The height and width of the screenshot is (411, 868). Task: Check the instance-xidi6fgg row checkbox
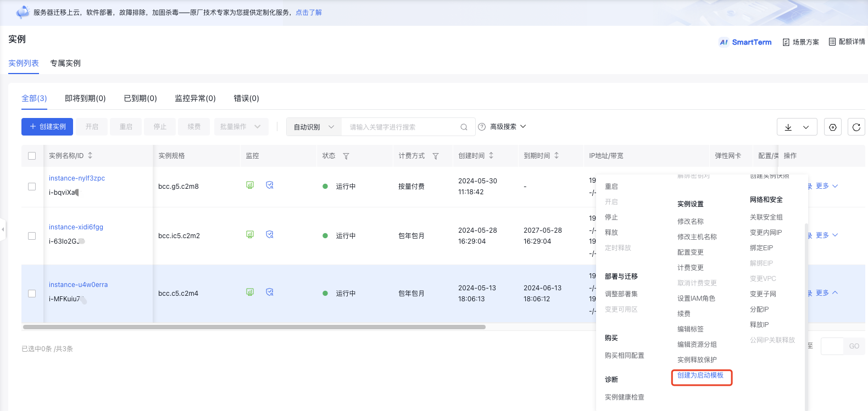(32, 236)
